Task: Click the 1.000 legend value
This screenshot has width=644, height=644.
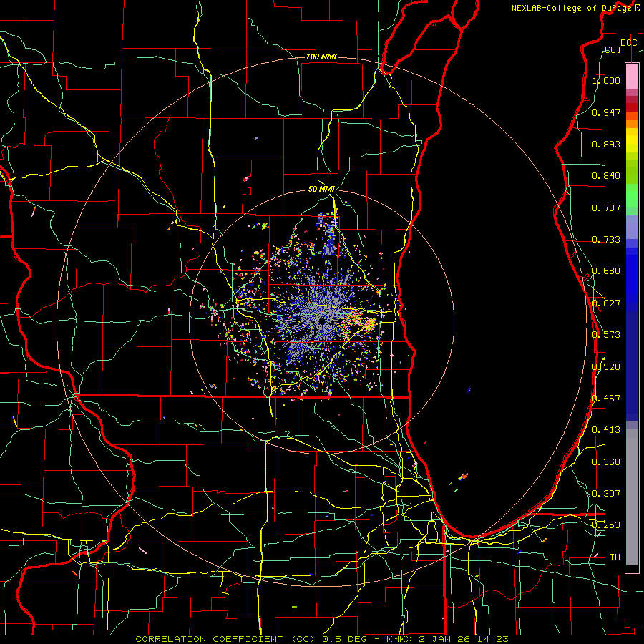Action: coord(606,80)
